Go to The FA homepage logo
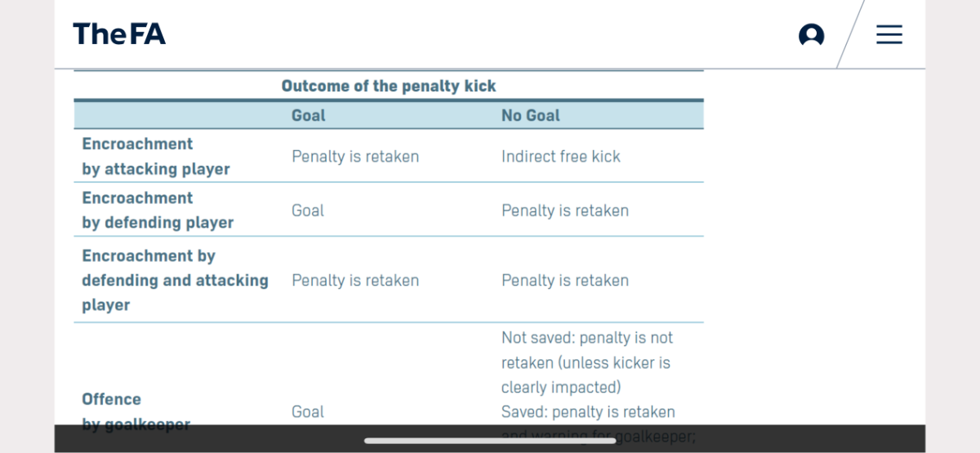The width and height of the screenshot is (980, 453). point(119,34)
